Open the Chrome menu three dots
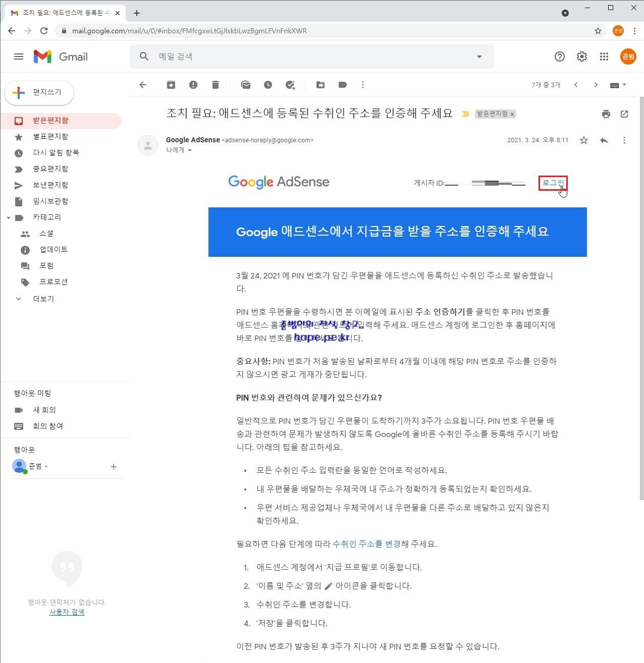Viewport: 644px width, 663px height. [x=634, y=31]
